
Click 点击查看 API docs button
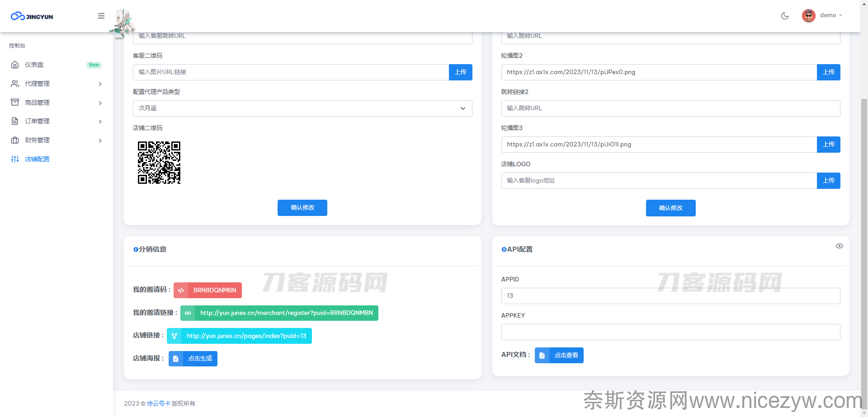tap(559, 355)
